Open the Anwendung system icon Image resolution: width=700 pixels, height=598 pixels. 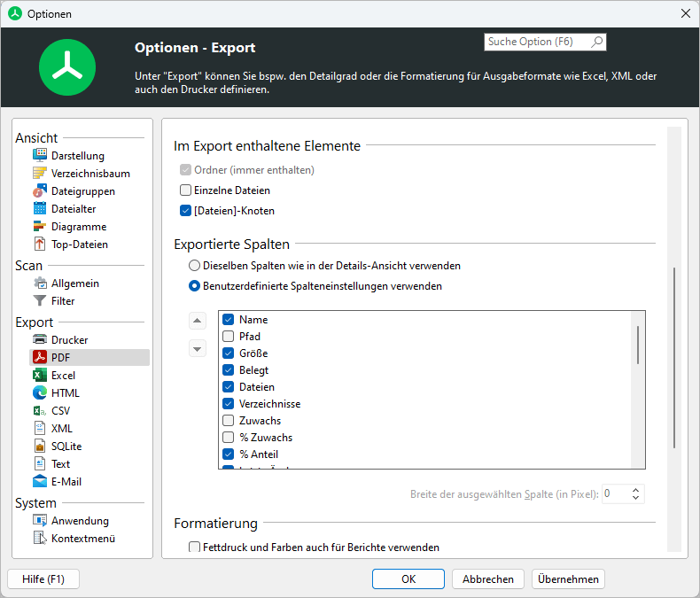tap(40, 520)
